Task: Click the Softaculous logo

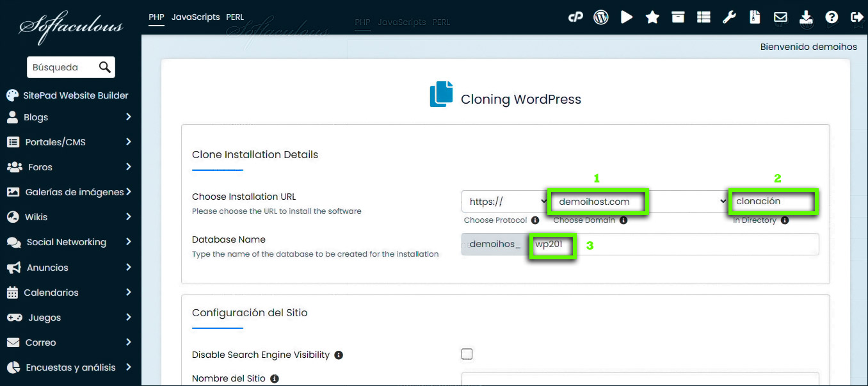Action: click(x=70, y=27)
